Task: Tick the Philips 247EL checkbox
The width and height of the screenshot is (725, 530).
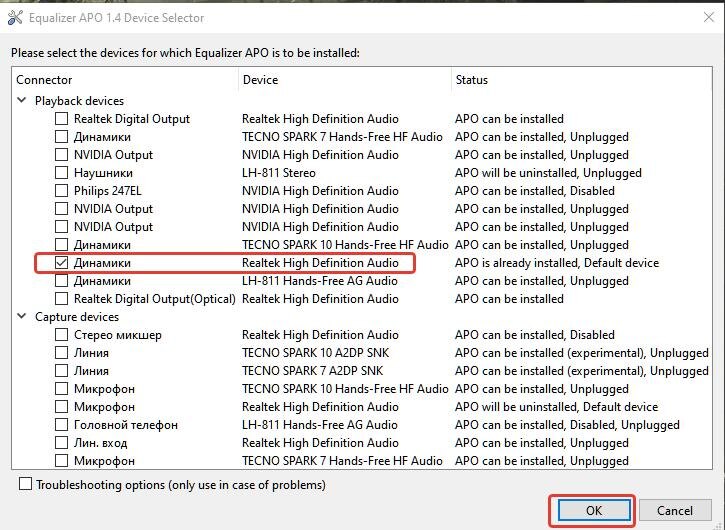Action: coord(61,191)
